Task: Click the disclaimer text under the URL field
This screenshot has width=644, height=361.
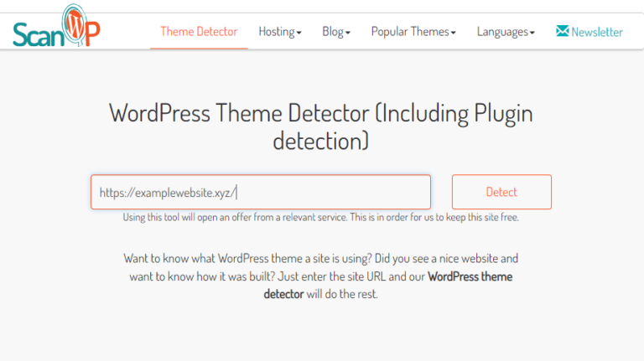Action: 321,218
